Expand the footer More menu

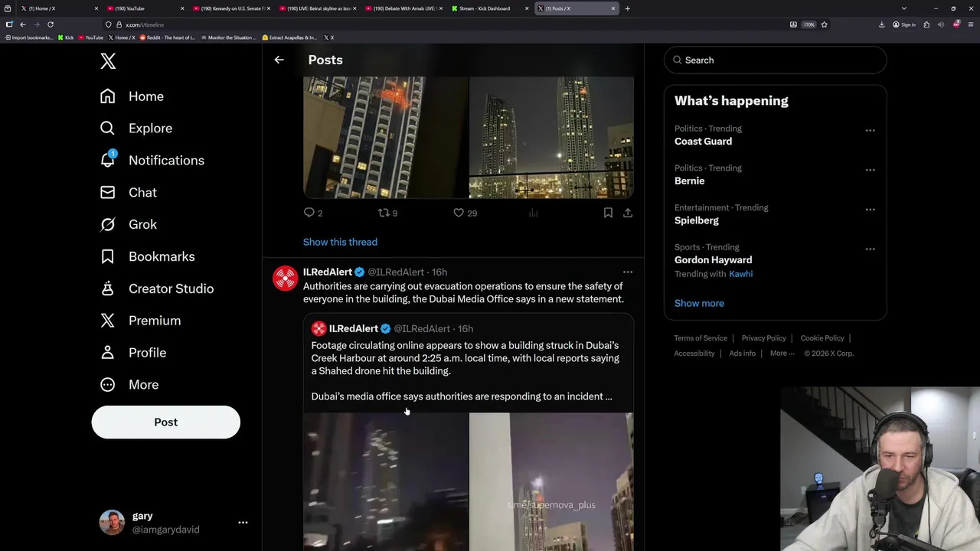coord(782,354)
